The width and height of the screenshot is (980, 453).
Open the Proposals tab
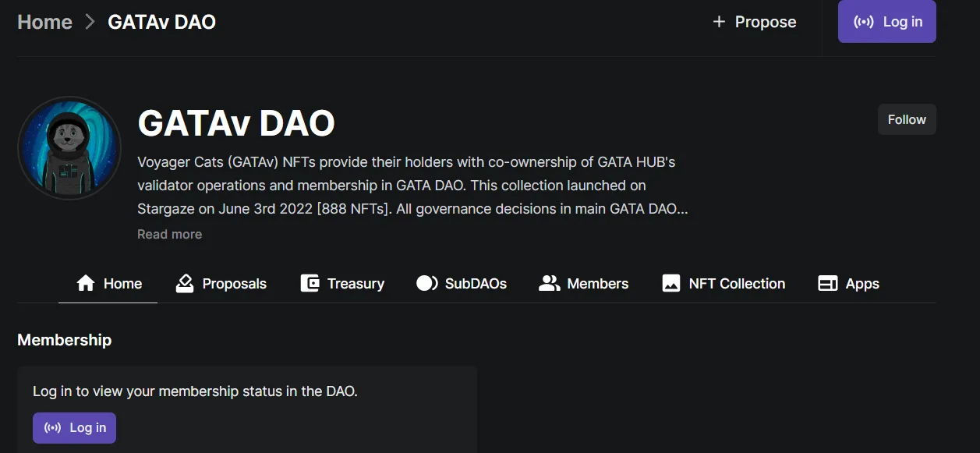coord(221,284)
